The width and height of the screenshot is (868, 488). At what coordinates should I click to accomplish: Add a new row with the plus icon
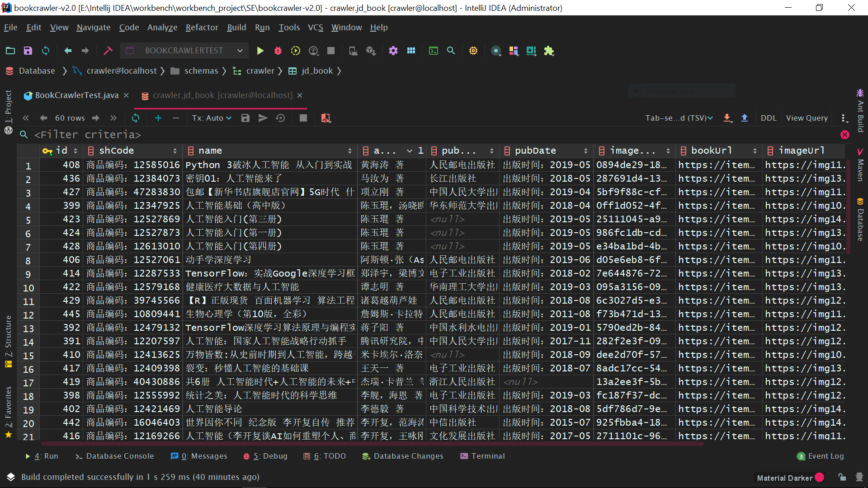click(x=158, y=118)
